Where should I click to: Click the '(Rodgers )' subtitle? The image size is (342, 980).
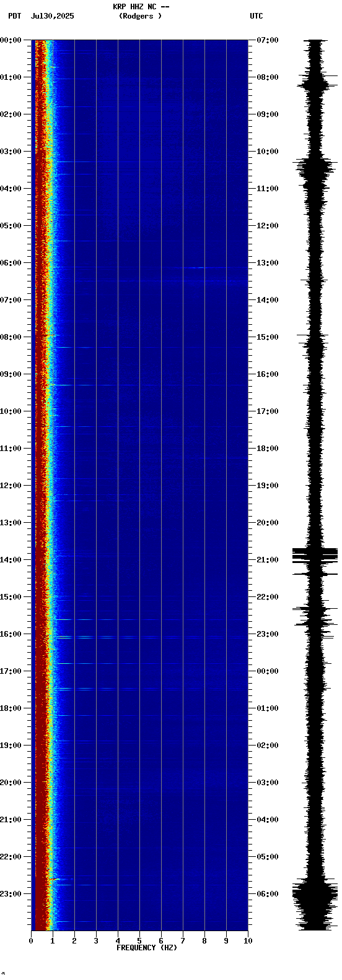pyautogui.click(x=141, y=16)
